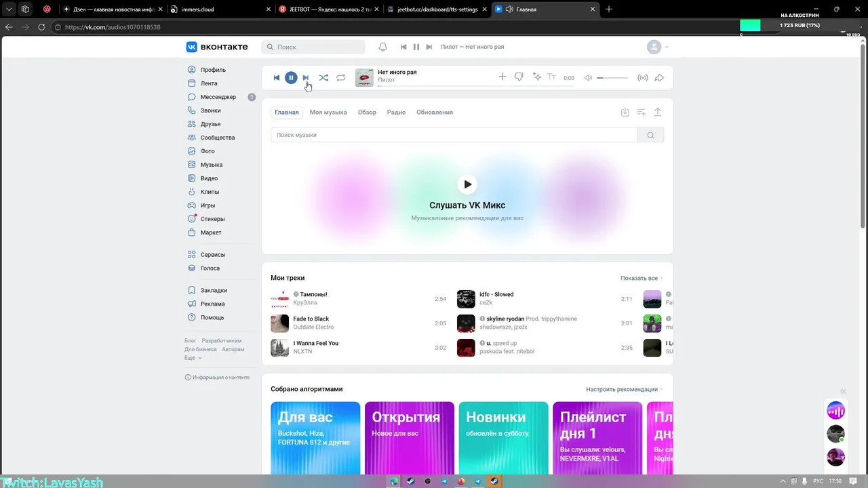Reload the page in browser
Viewport: 868px width, 488px height.
coord(41,27)
